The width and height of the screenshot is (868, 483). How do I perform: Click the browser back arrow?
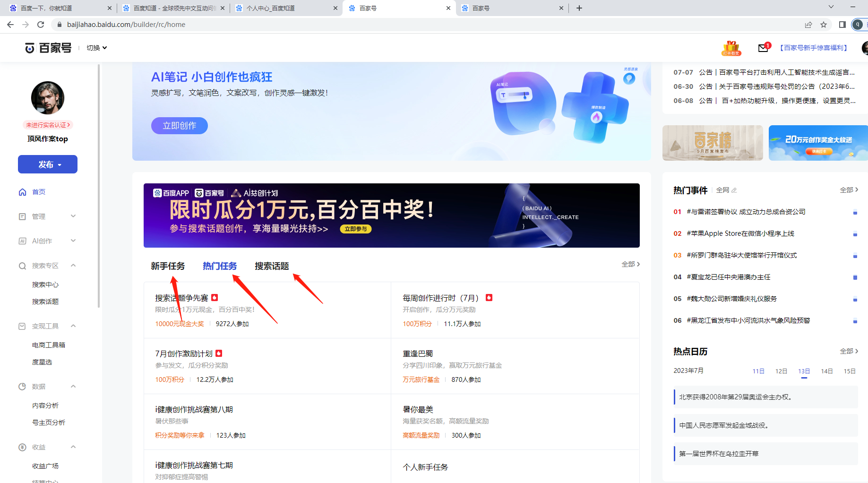tap(10, 25)
